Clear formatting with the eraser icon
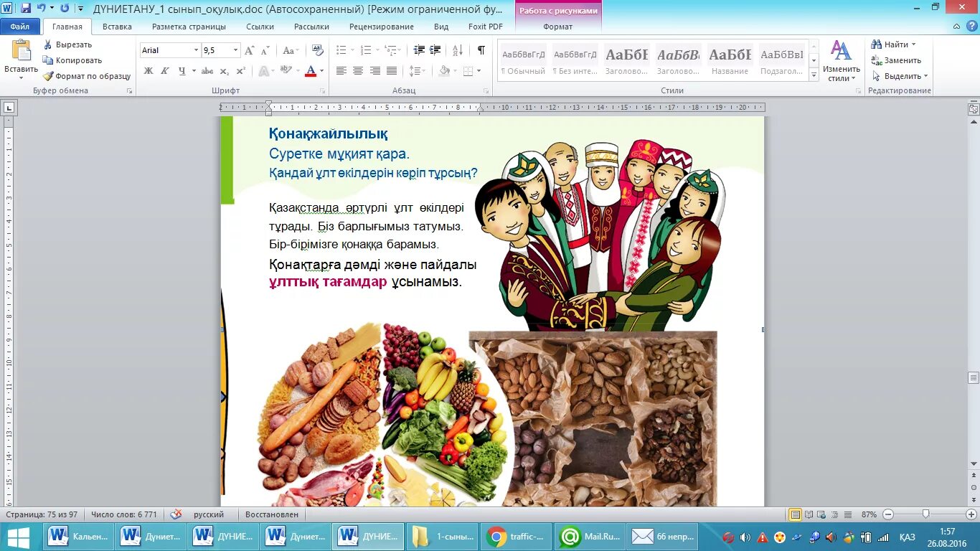980x551 pixels. (316, 50)
